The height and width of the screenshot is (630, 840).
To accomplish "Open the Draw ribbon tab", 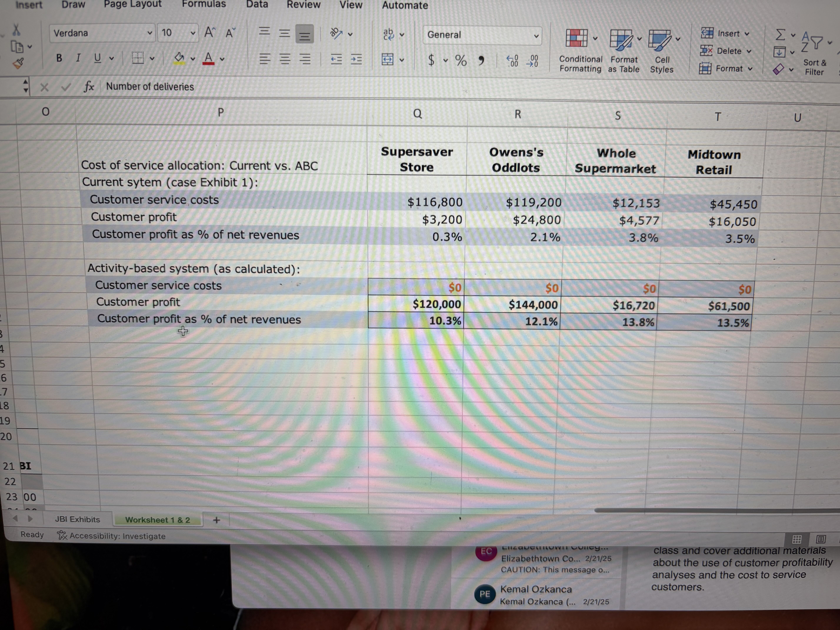I will 73,5.
